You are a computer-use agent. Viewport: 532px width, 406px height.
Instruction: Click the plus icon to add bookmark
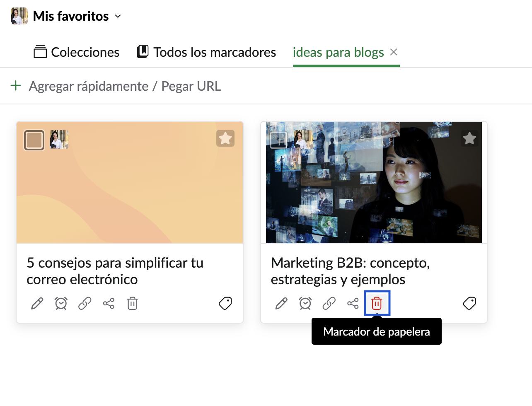16,86
